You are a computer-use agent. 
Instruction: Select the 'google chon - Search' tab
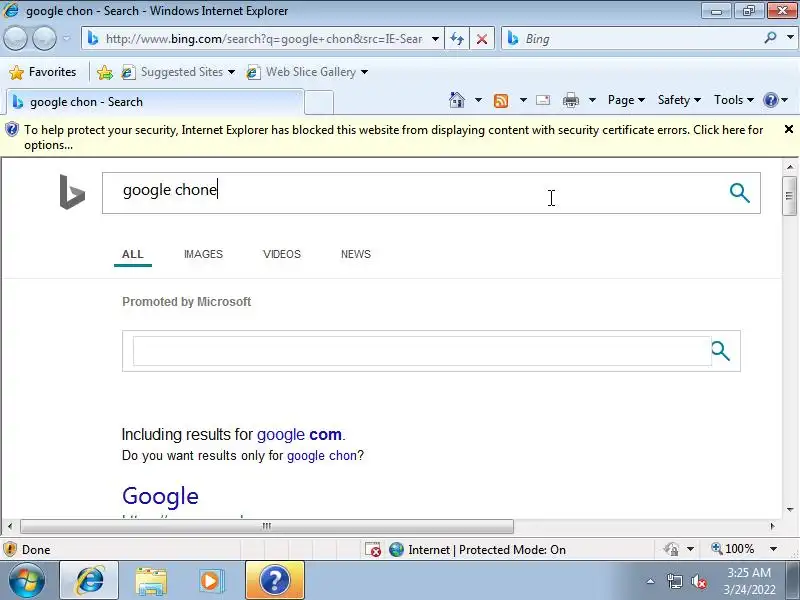tap(156, 102)
